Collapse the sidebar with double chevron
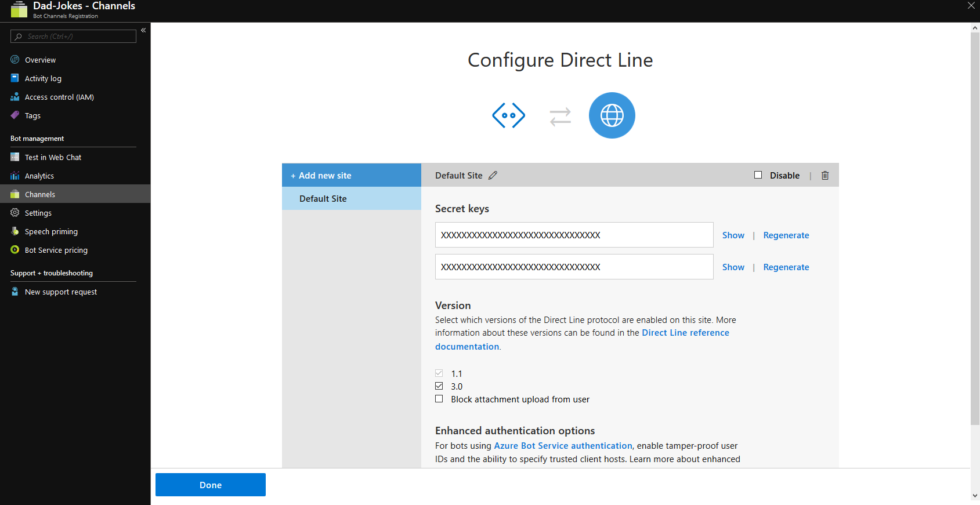Screen dimensions: 980x505 pyautogui.click(x=143, y=30)
